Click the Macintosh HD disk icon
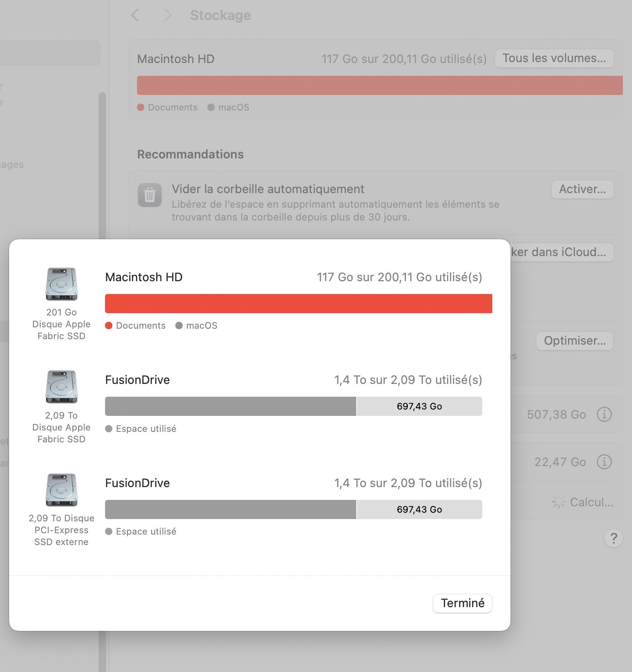This screenshot has width=632, height=672. click(62, 284)
